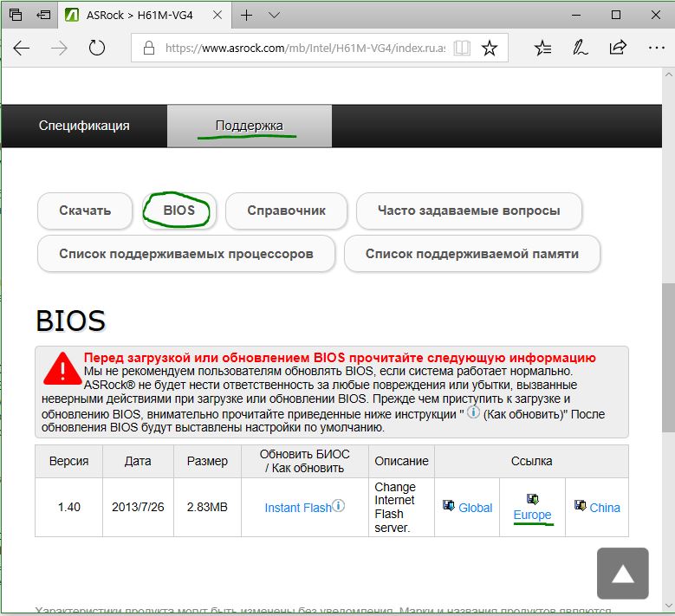Image resolution: width=675 pixels, height=616 pixels.
Task: Click the info icon beside Как обновить
Action: coord(473,412)
